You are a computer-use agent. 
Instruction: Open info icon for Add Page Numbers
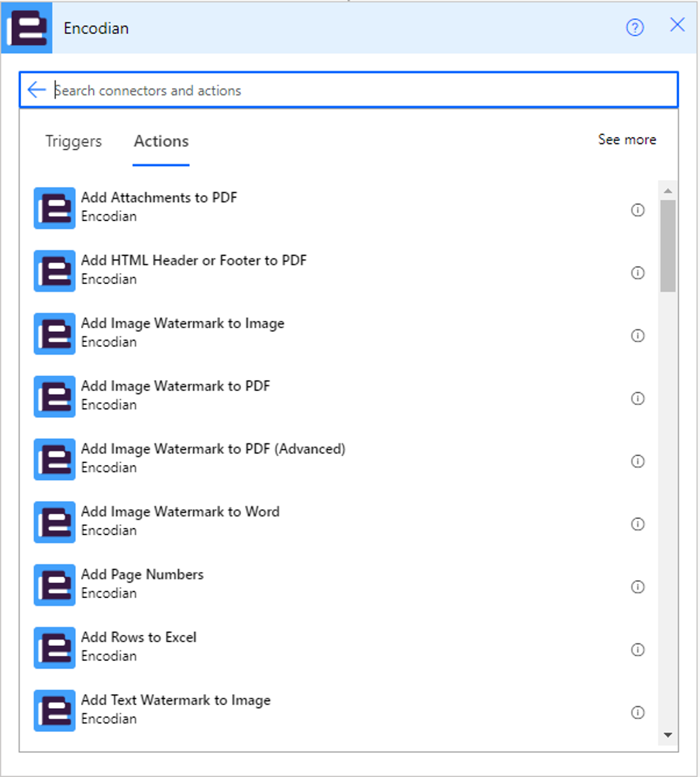[x=638, y=587]
